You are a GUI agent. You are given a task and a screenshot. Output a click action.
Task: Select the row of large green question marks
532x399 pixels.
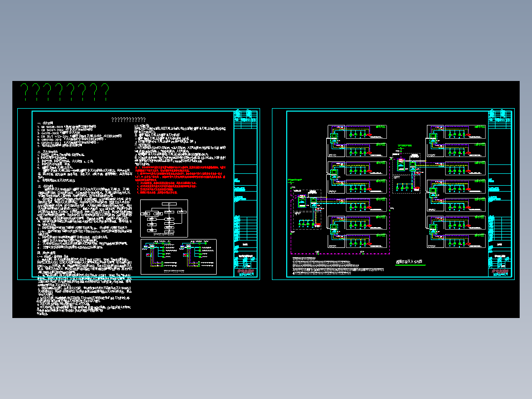pyautogui.click(x=65, y=92)
